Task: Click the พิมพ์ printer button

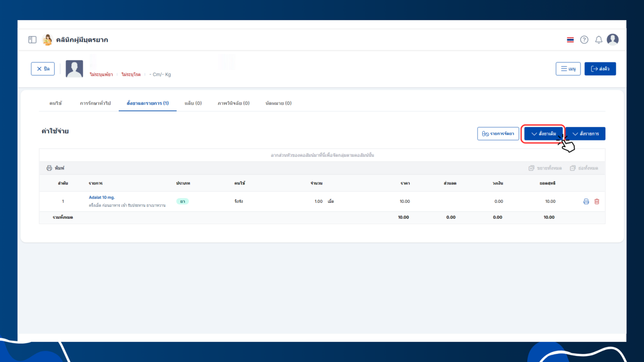Action: [x=55, y=168]
